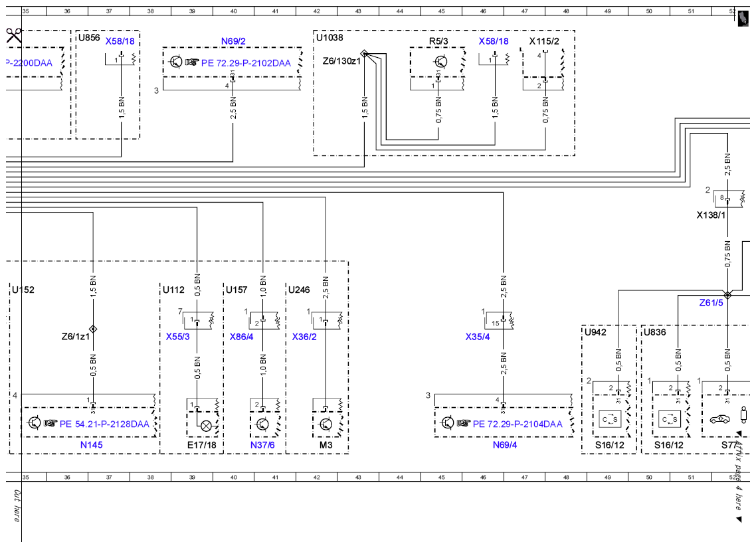Open the X35/4 connector link
The width and height of the screenshot is (756, 548).
(478, 336)
